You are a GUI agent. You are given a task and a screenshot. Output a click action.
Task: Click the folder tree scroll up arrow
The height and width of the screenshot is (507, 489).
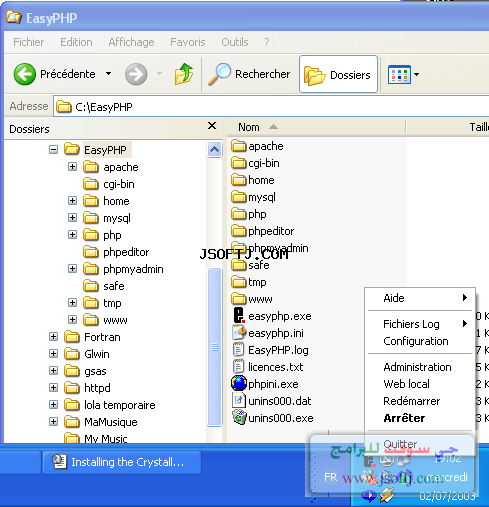tap(214, 149)
